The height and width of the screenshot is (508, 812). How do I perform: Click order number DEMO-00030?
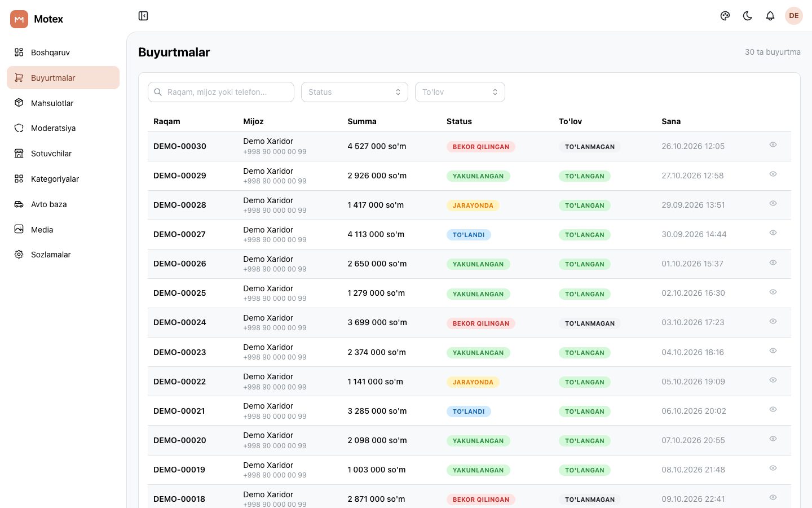pyautogui.click(x=180, y=146)
